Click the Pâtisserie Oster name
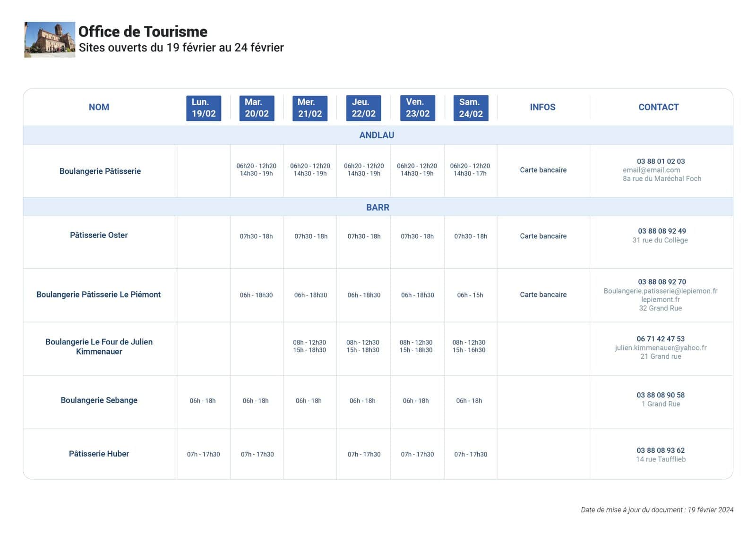 (99, 235)
